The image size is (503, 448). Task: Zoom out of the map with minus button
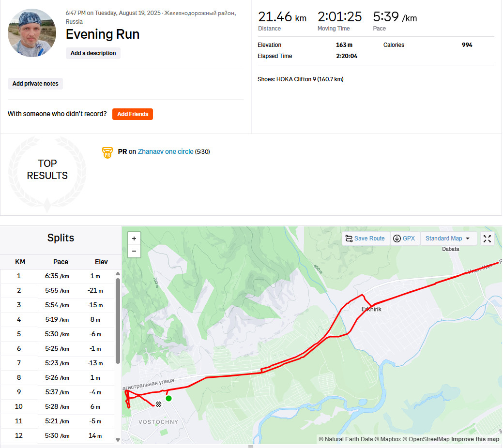pos(134,251)
